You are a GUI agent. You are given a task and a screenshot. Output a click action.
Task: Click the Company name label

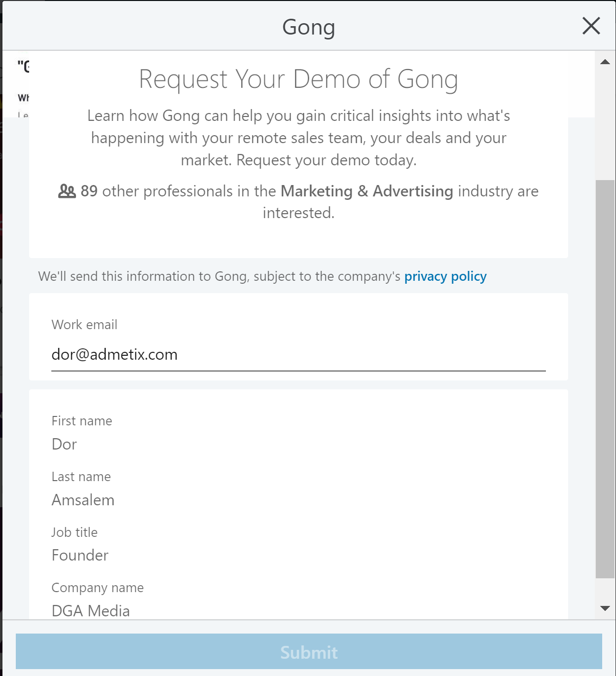98,588
